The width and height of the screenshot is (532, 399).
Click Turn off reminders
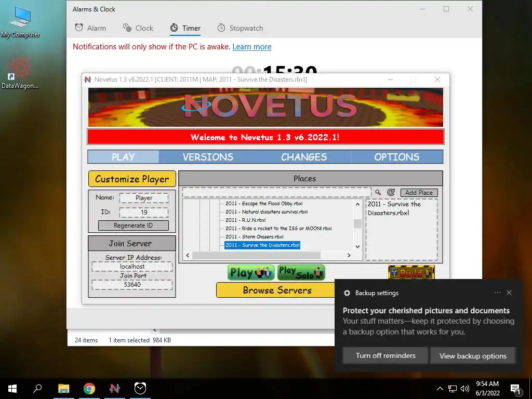[x=385, y=355]
